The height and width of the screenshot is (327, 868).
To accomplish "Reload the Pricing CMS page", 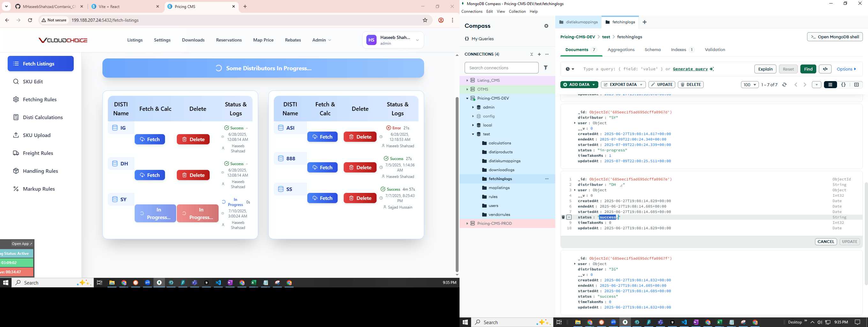I will click(30, 20).
